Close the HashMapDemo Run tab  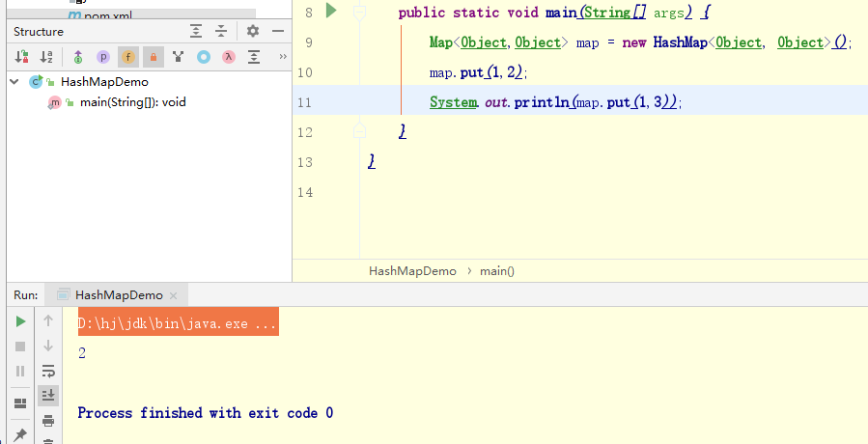[173, 295]
